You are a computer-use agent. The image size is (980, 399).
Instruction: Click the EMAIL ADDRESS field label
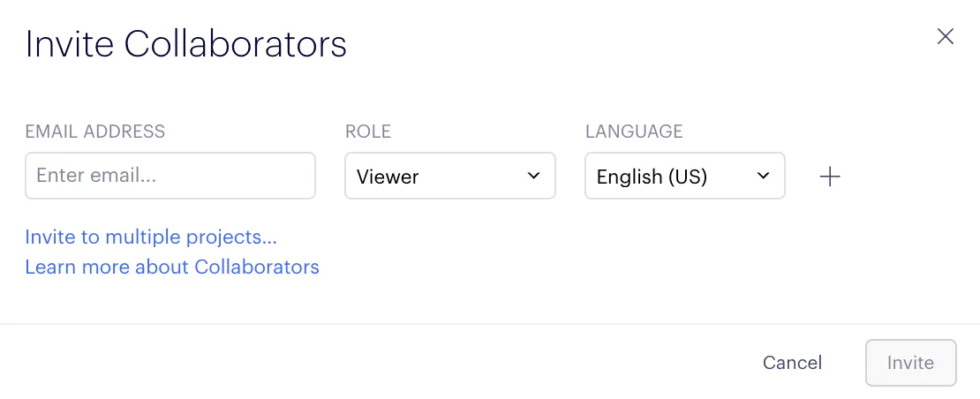point(95,132)
